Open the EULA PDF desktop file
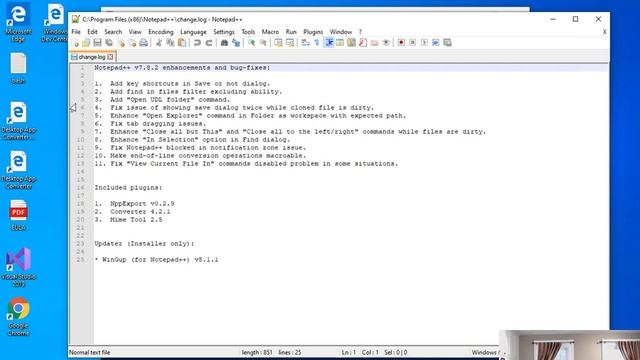Viewport: 640px width, 360px height. point(18,216)
